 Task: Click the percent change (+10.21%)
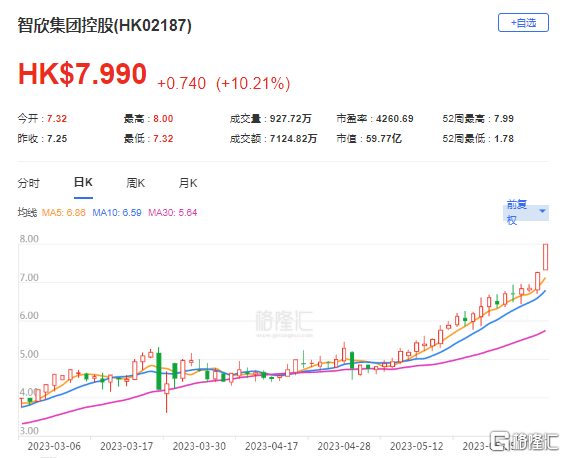[x=253, y=83]
